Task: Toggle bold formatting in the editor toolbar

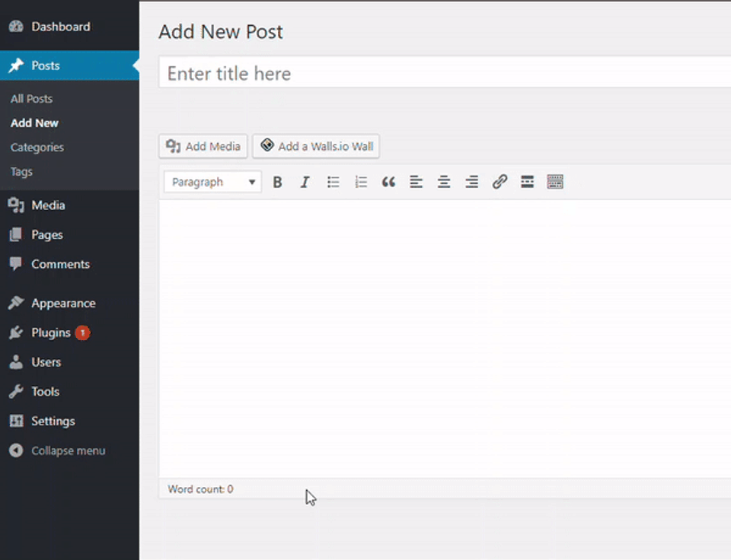Action: click(277, 182)
